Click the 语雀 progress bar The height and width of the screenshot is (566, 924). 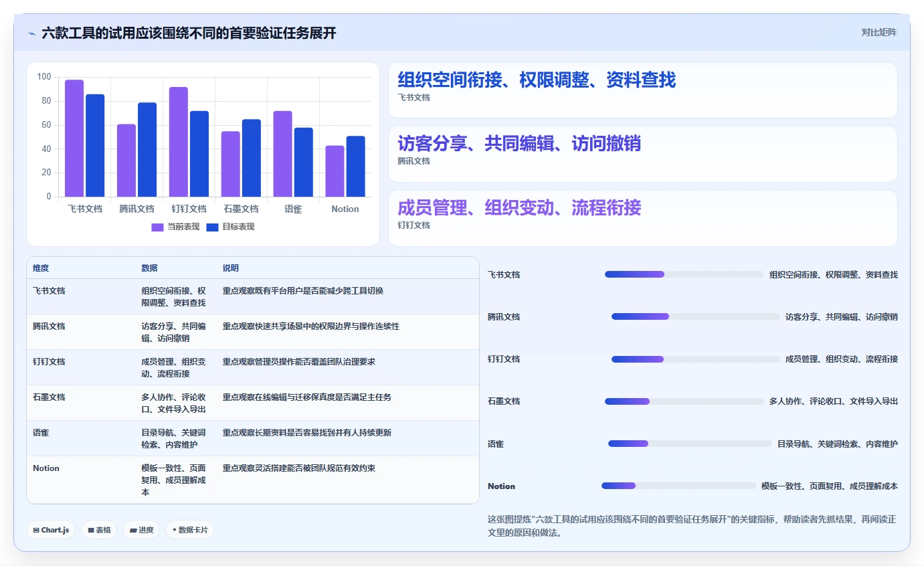[690, 444]
